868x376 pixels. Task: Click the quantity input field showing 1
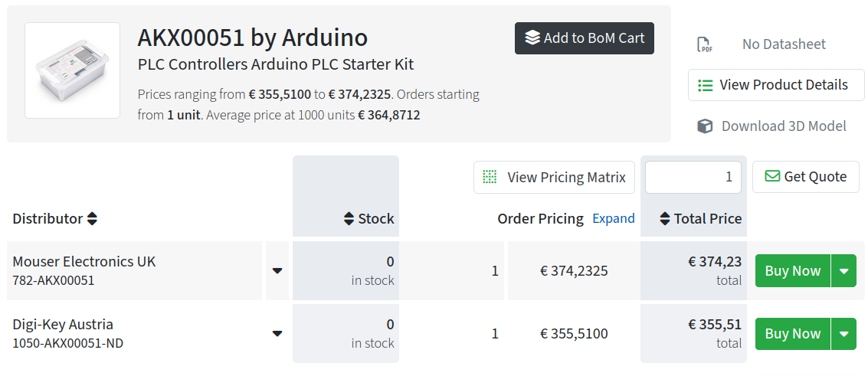[x=693, y=177]
